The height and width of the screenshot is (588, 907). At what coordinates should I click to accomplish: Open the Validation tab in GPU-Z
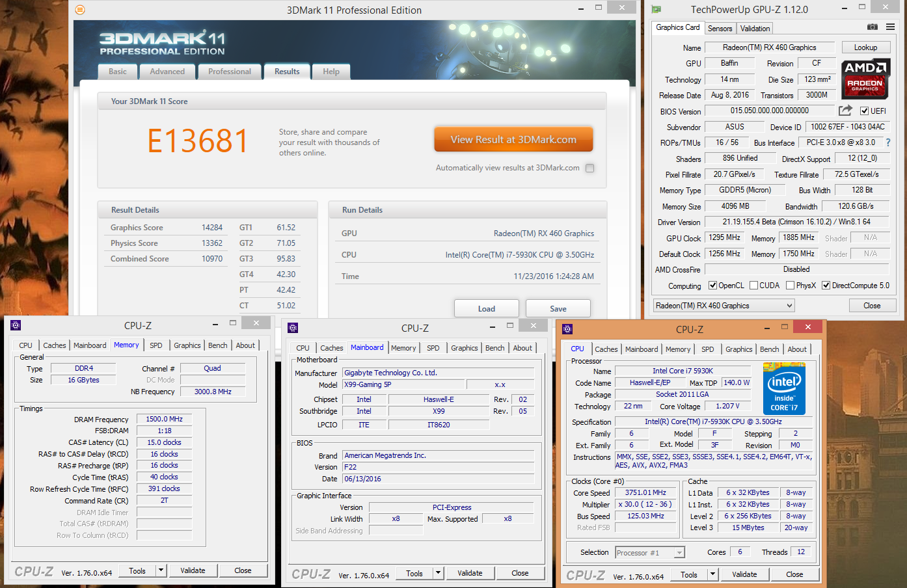click(755, 29)
